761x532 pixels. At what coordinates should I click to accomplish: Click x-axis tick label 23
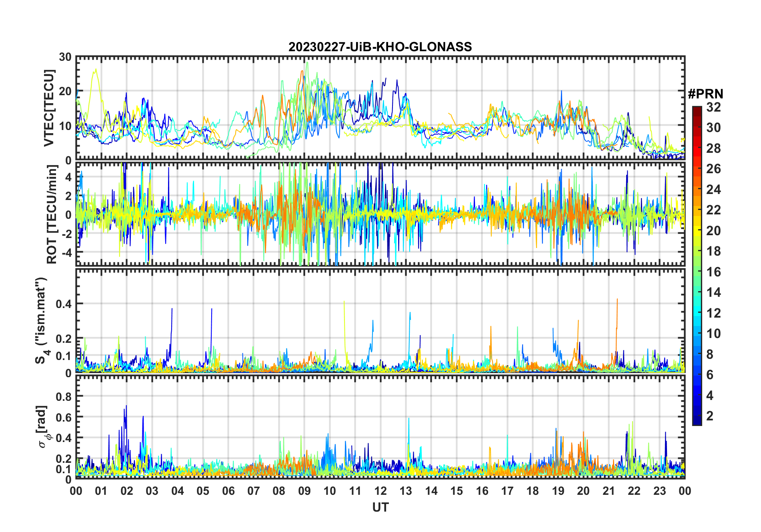(659, 491)
